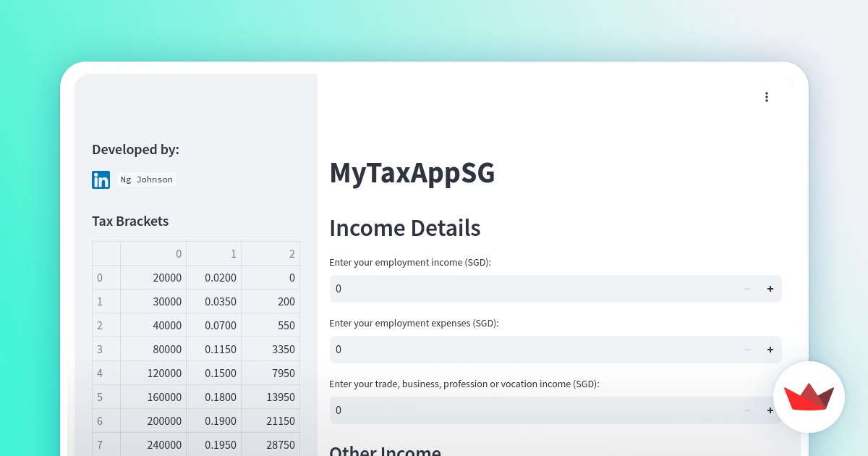Select the column header labeled 2

pyautogui.click(x=271, y=254)
